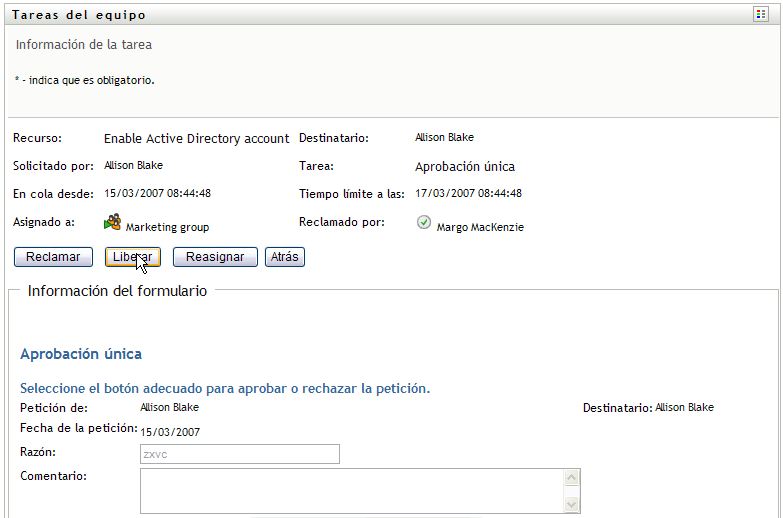Click the Comentario scrollbar down arrow
This screenshot has height=518, width=783.
pyautogui.click(x=572, y=505)
